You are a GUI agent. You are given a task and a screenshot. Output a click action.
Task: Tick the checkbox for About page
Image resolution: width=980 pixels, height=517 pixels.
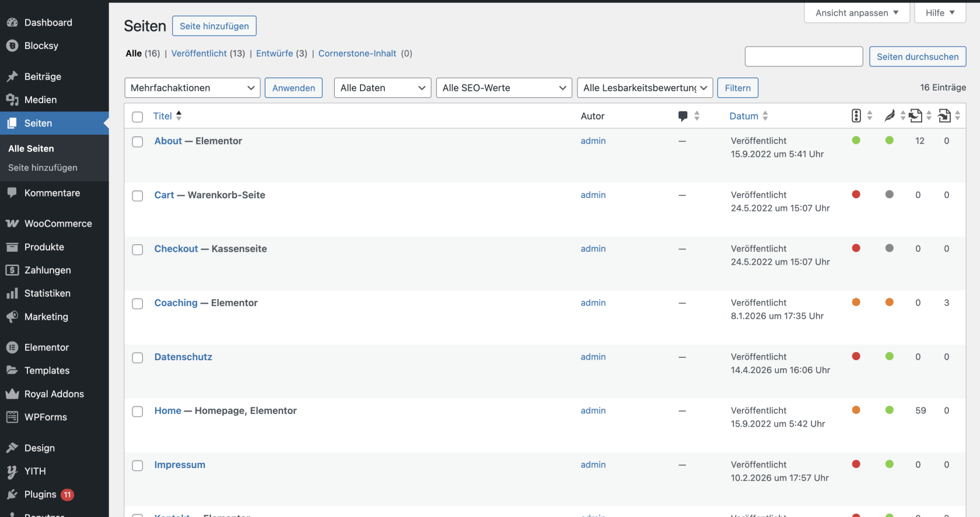point(138,142)
